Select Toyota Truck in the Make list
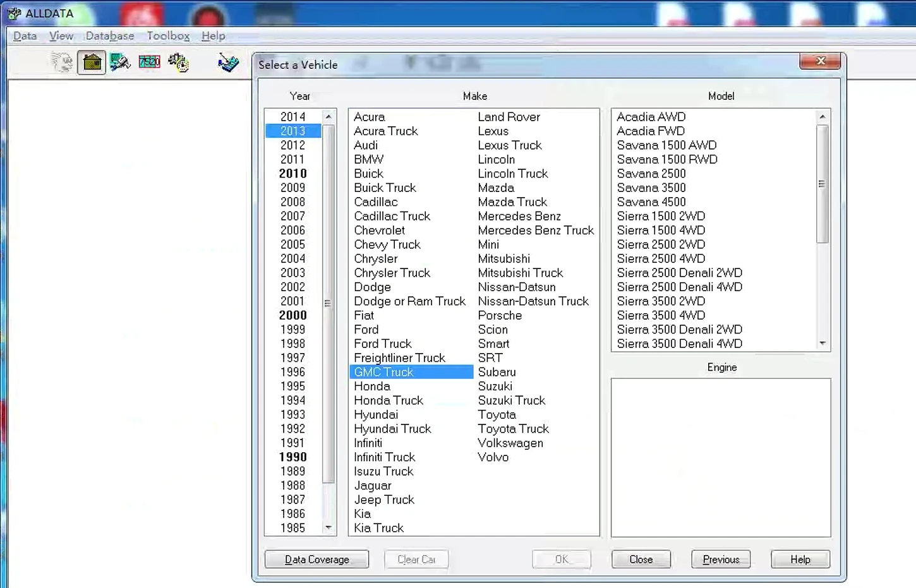This screenshot has width=916, height=588. (513, 429)
